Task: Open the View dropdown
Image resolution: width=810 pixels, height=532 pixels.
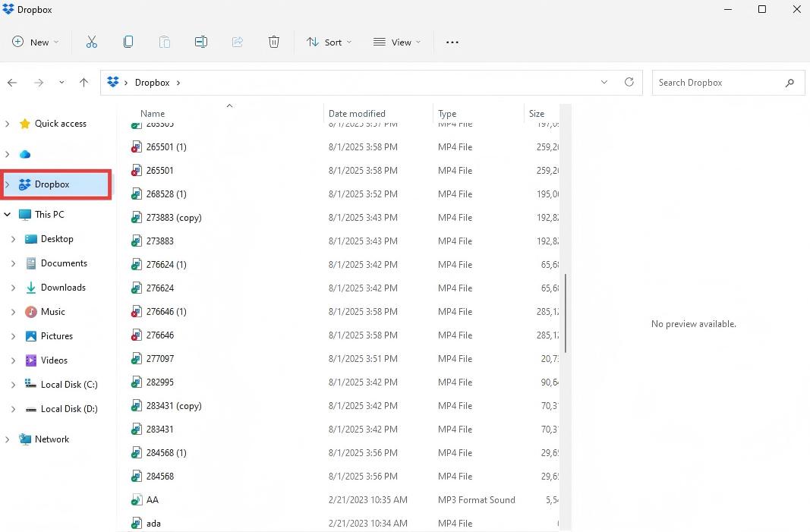Action: [x=396, y=42]
